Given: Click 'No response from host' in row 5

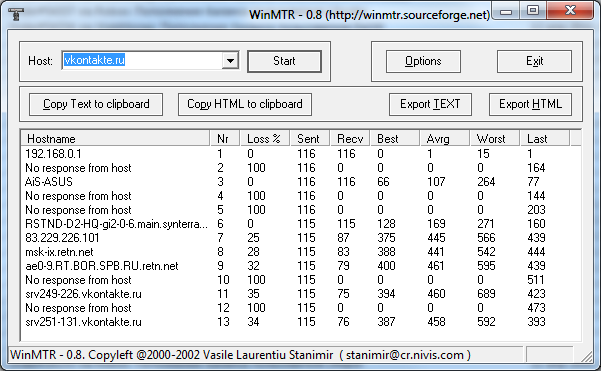Looking at the screenshot, I should tap(78, 210).
